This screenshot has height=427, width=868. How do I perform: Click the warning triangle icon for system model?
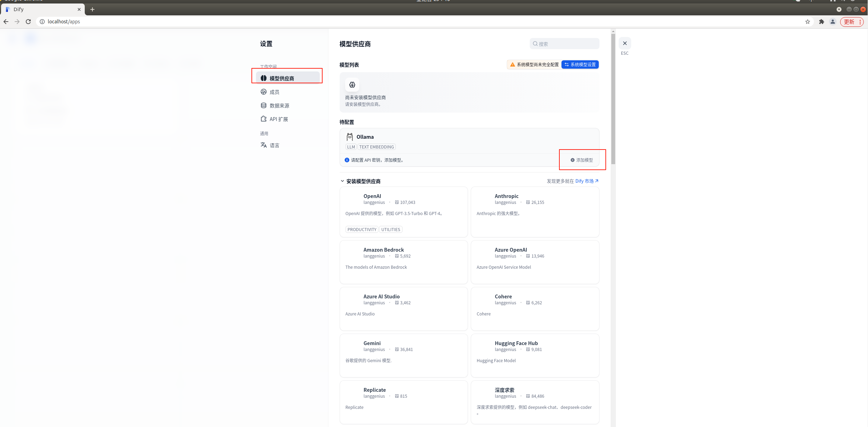click(x=512, y=64)
